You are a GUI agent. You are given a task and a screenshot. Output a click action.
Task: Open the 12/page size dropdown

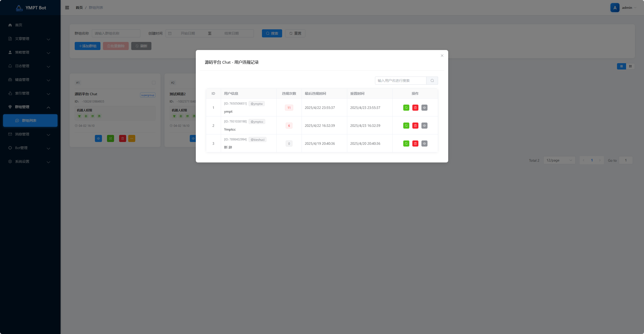pyautogui.click(x=559, y=160)
